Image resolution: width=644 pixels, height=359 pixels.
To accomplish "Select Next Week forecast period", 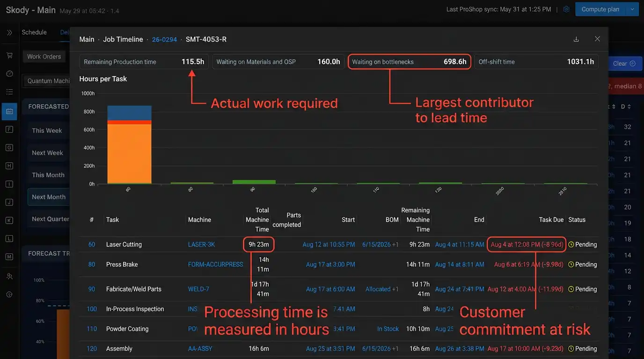I will pyautogui.click(x=47, y=153).
